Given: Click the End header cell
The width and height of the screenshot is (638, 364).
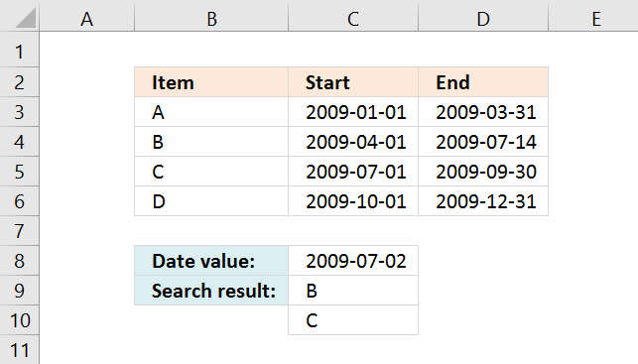Looking at the screenshot, I should [483, 82].
